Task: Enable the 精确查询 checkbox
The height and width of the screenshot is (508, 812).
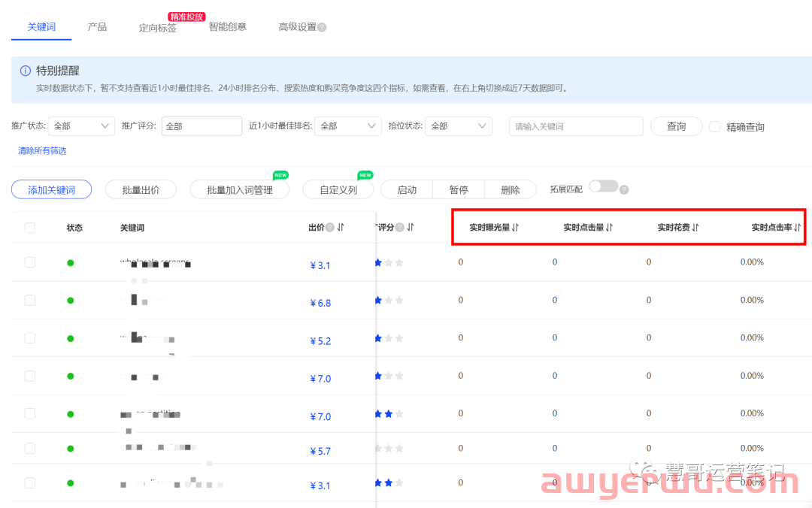Action: pyautogui.click(x=714, y=126)
